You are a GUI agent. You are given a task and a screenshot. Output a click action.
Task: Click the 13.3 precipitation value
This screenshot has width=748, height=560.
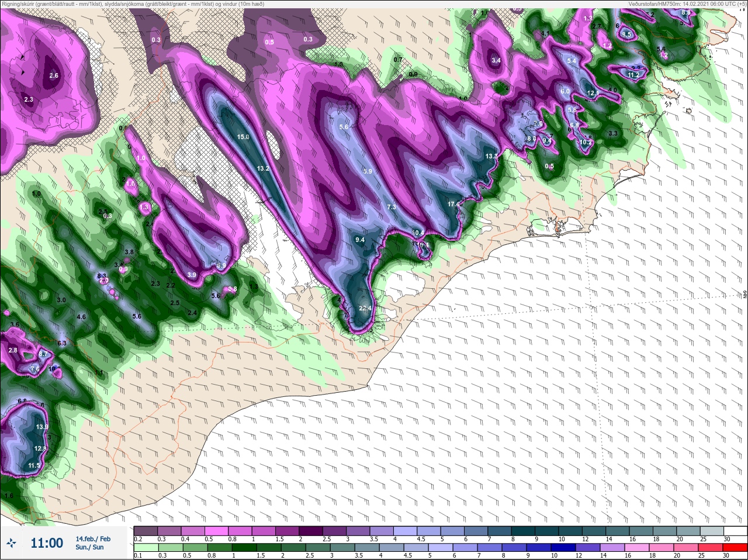(x=491, y=156)
